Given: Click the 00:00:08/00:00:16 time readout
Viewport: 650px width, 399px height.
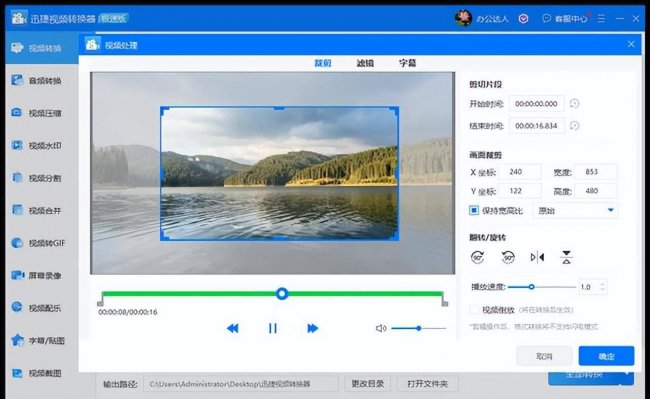Looking at the screenshot, I should point(128,312).
